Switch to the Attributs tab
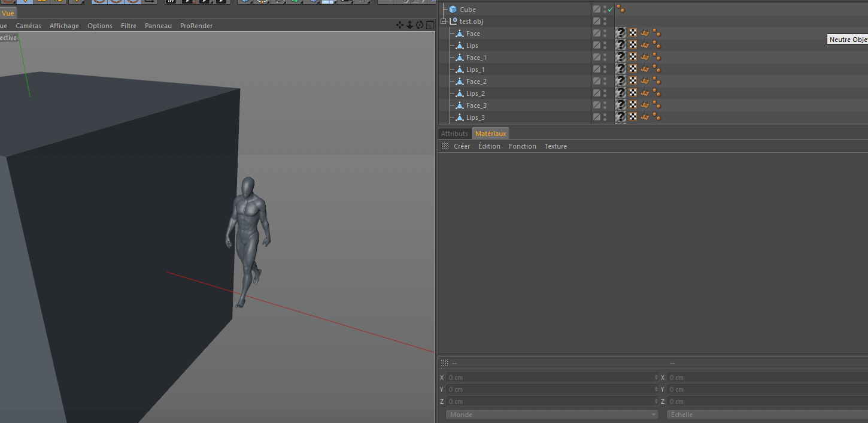868x423 pixels. coord(454,134)
